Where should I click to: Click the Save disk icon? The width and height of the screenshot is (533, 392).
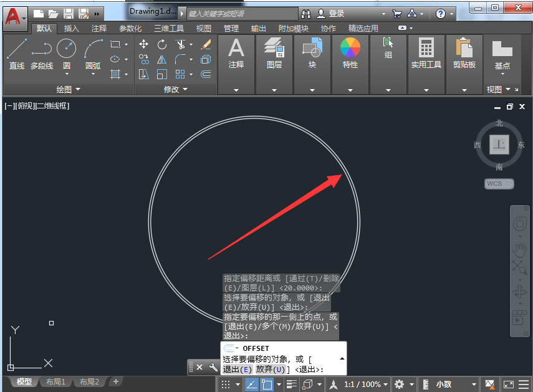pyautogui.click(x=69, y=14)
